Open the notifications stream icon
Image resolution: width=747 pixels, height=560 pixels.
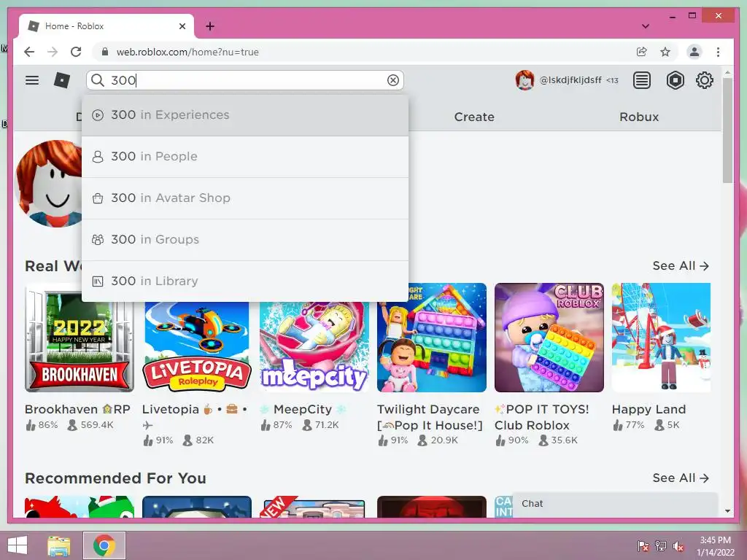pyautogui.click(x=642, y=80)
